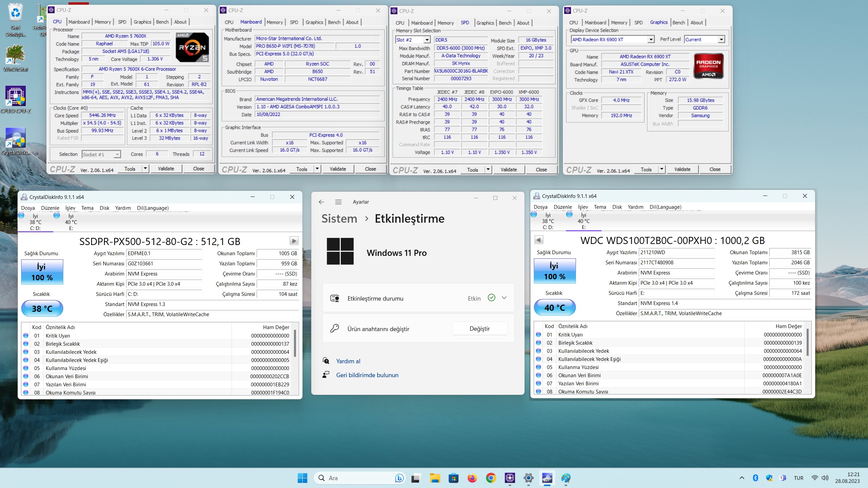This screenshot has height=488, width=868.
Task: Open Tema menu in left CrystalDiskInfo
Action: pos(87,208)
